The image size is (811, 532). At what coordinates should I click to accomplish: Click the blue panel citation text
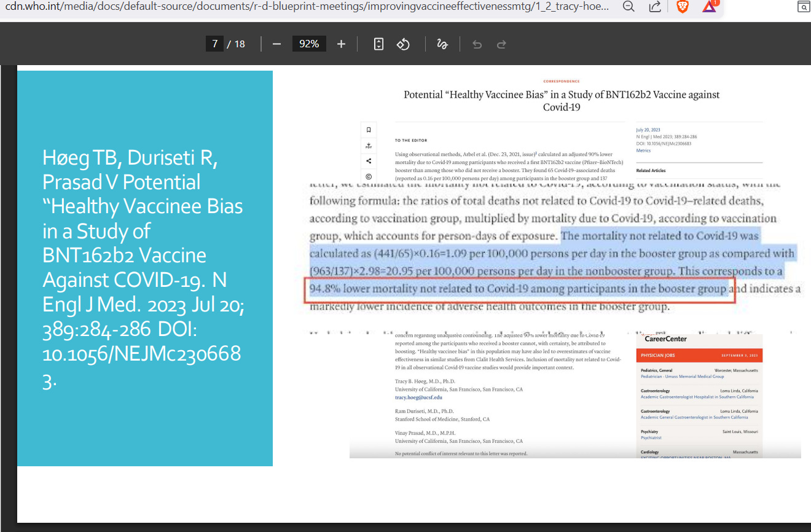[143, 268]
